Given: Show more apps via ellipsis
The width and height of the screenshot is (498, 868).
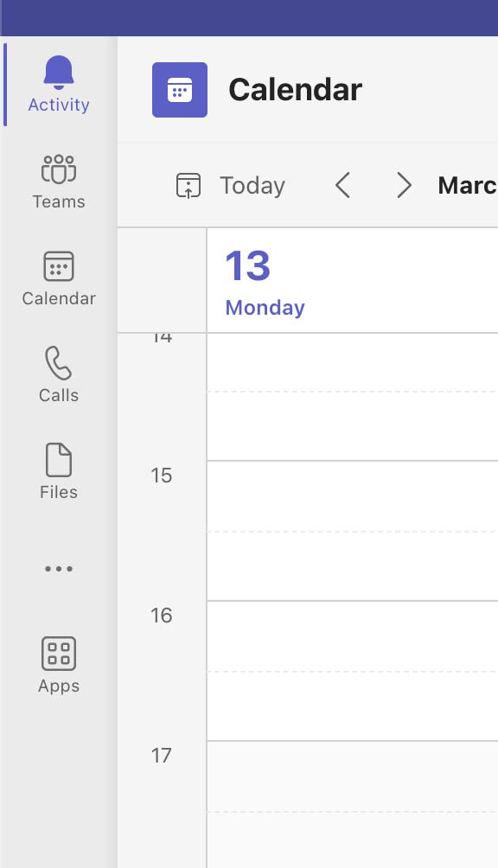Looking at the screenshot, I should pyautogui.click(x=59, y=569).
